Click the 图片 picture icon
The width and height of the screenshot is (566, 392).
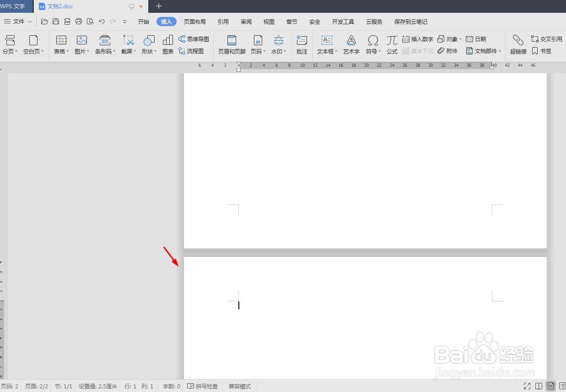pos(82,40)
